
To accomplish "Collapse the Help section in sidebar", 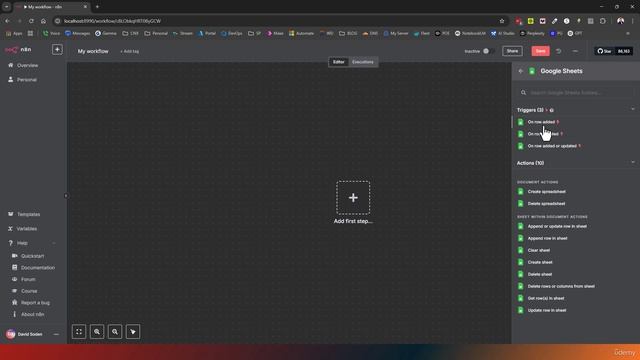I will pyautogui.click(x=53, y=243).
